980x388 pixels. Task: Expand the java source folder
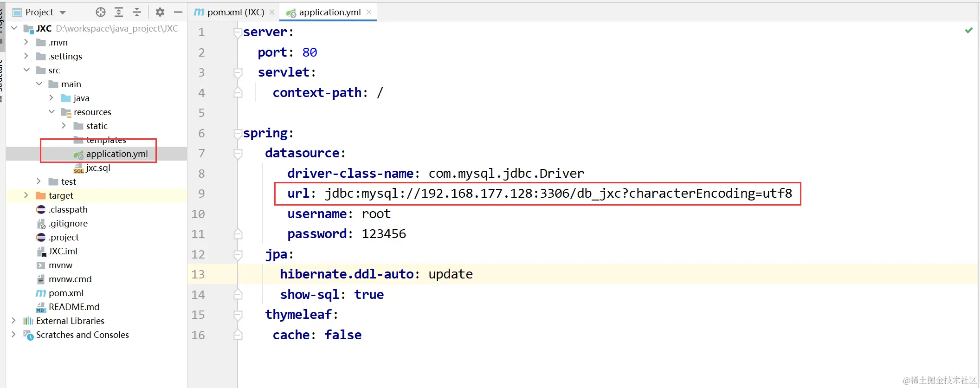52,98
